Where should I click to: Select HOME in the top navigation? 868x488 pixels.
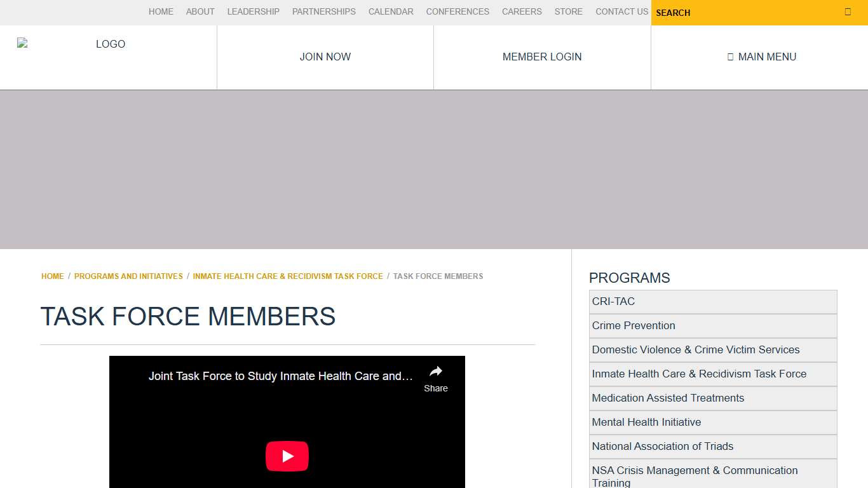(161, 11)
